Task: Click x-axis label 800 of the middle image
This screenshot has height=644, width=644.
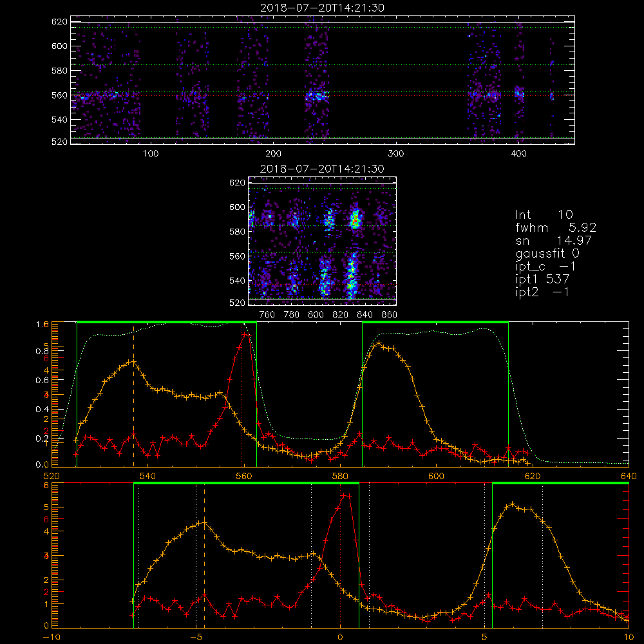Action: coord(316,315)
